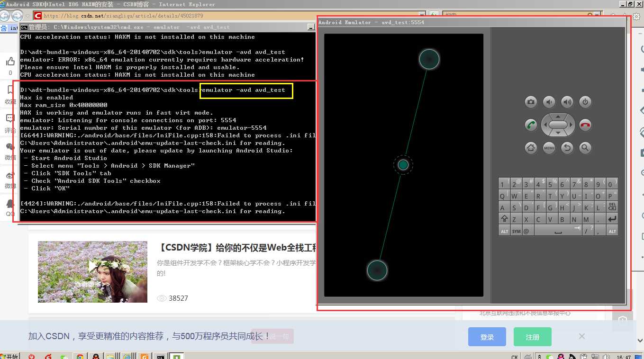Click the 注册 register button
The image size is (644, 359).
(x=533, y=337)
